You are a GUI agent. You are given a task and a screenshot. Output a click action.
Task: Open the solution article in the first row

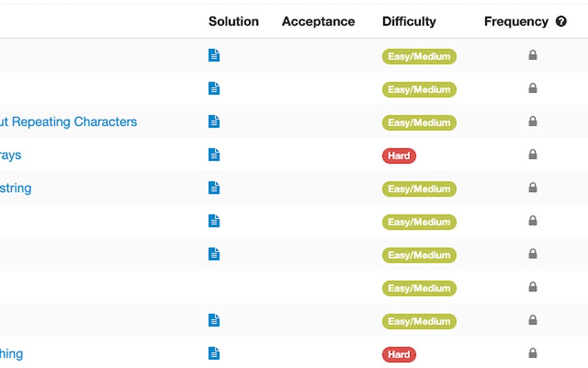point(214,55)
